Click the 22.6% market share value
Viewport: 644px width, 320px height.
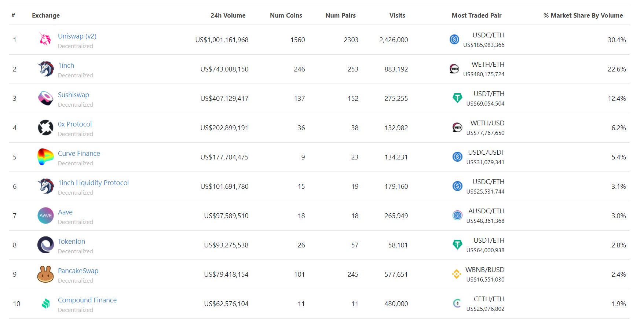pos(617,69)
